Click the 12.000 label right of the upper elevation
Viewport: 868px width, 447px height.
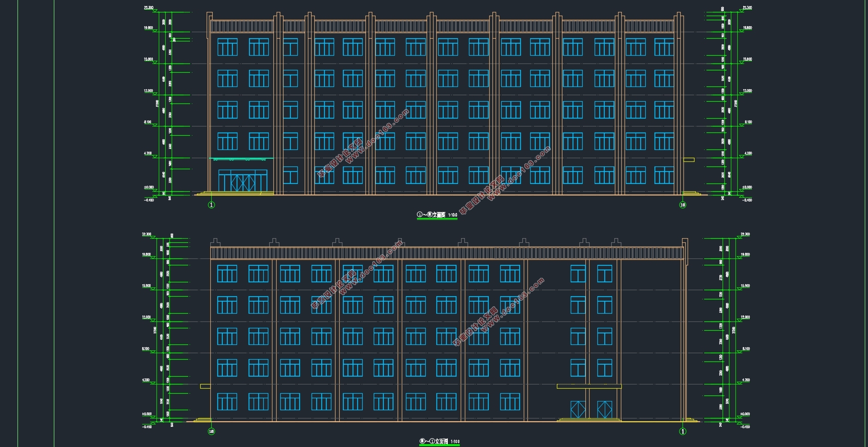[x=747, y=91]
